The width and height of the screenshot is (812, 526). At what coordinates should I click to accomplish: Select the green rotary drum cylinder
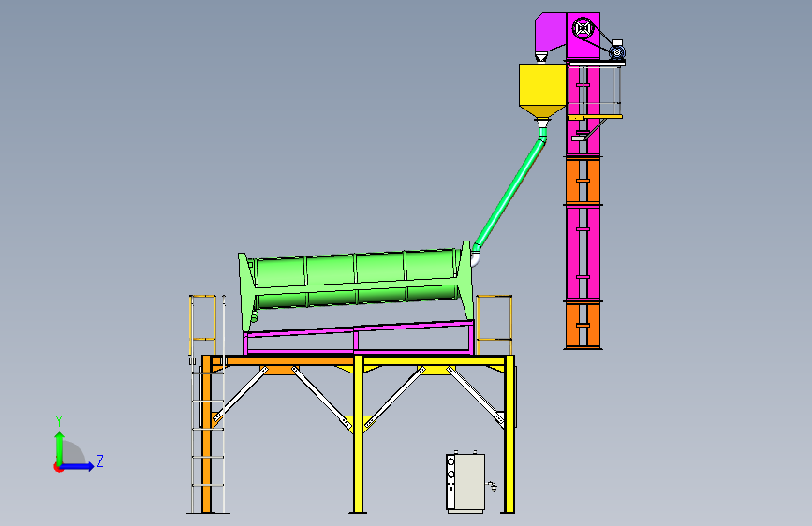356,280
